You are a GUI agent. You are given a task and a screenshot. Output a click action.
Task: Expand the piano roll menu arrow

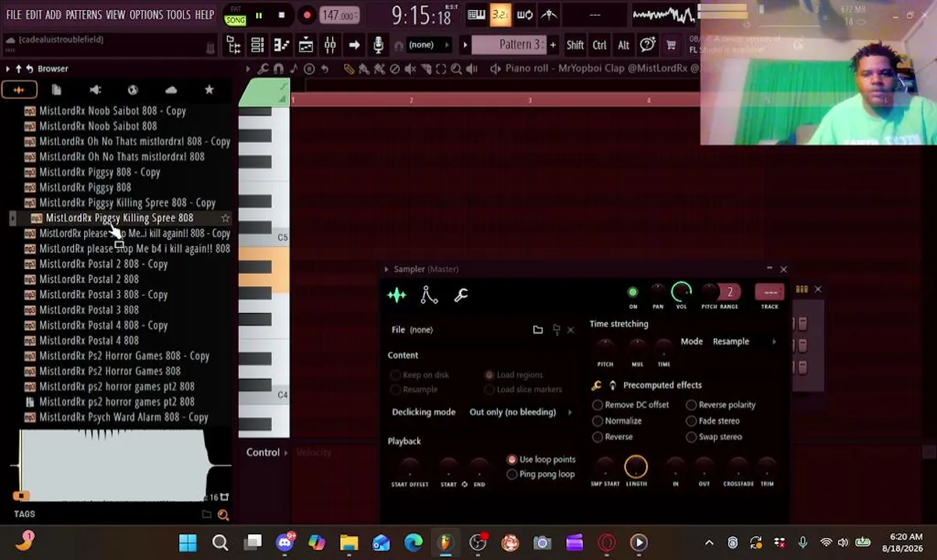pos(248,69)
